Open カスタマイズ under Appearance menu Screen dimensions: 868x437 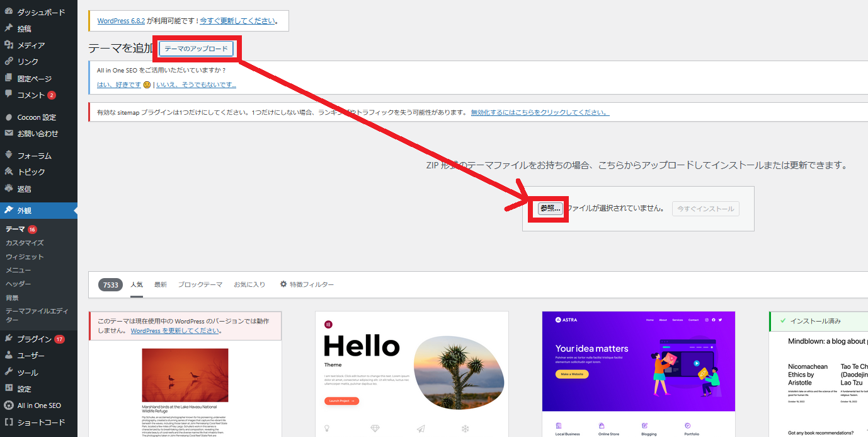[25, 243]
